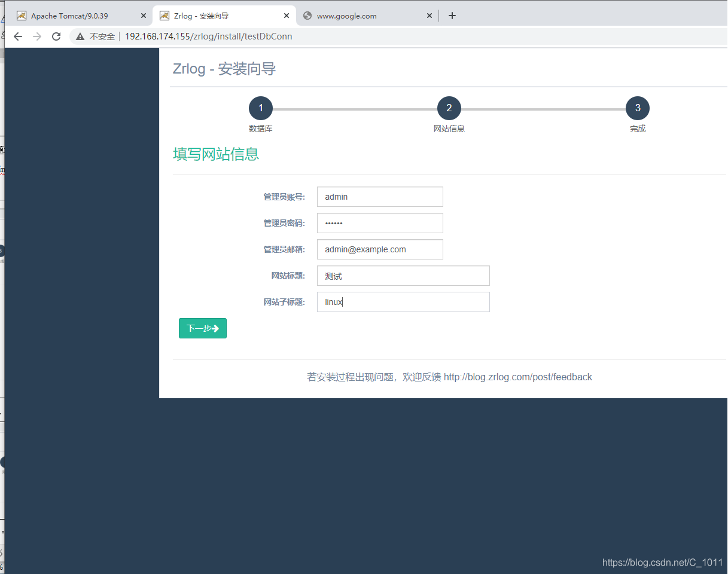The width and height of the screenshot is (728, 574).
Task: Switch to the www.google.com tab
Action: (x=367, y=16)
